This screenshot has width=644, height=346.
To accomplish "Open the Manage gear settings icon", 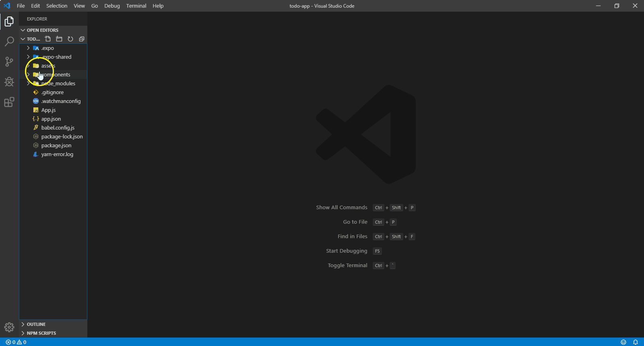I will tap(9, 327).
